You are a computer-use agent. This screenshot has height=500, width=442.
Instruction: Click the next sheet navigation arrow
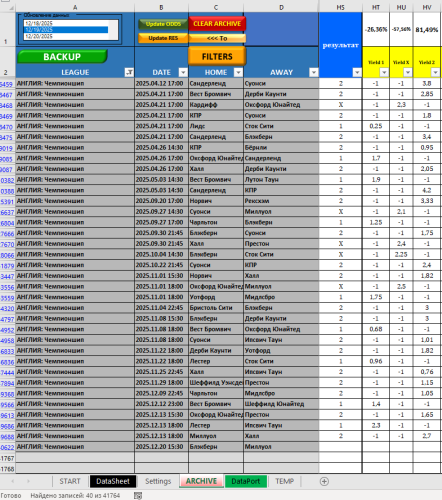click(28, 481)
